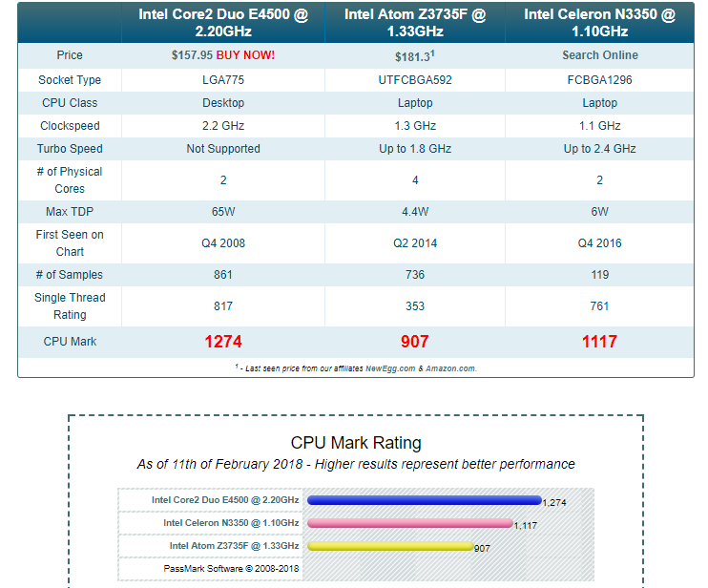Click the Desktop CPU class cell
Viewport: 708px width, 588px height.
[x=223, y=103]
